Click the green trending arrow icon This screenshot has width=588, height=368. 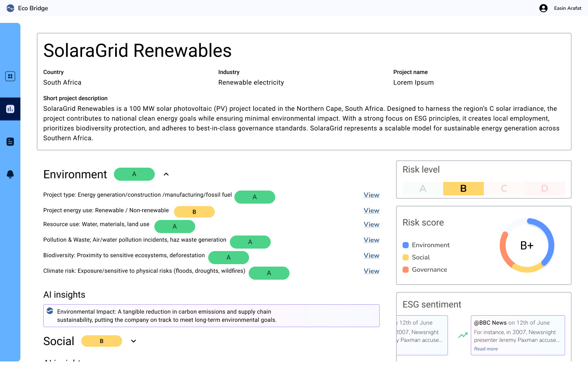463,335
